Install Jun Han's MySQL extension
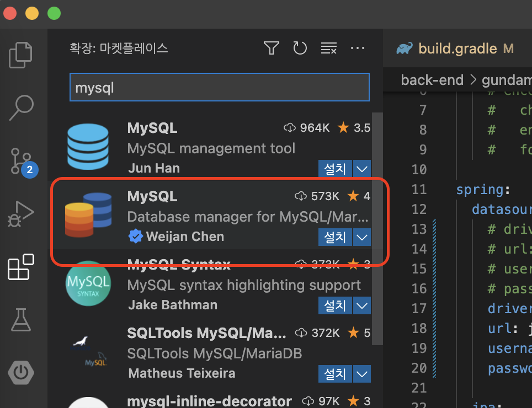The height and width of the screenshot is (408, 532). click(335, 168)
